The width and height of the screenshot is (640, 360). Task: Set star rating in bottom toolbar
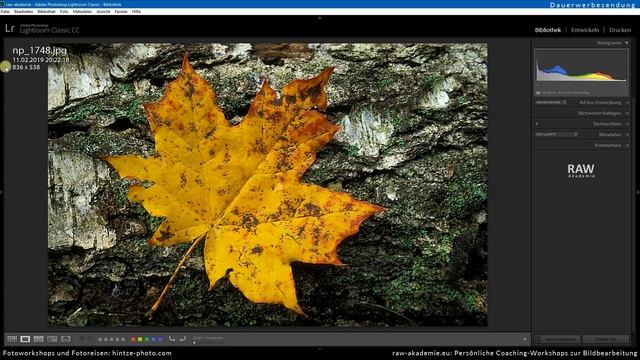pos(111,339)
